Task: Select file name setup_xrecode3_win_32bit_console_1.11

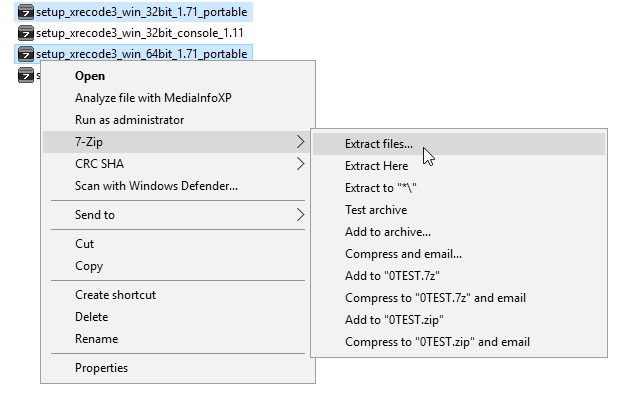Action: tap(140, 33)
